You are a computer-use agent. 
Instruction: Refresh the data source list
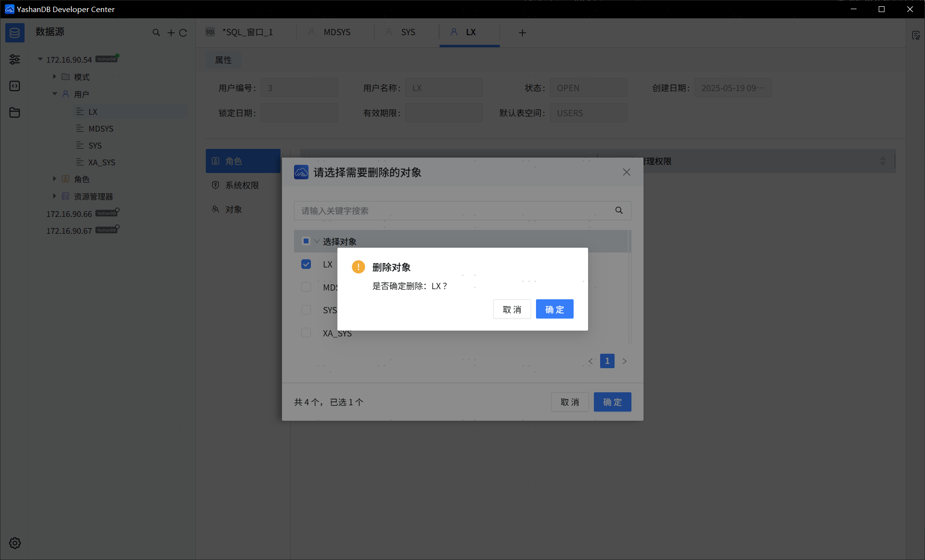click(183, 33)
